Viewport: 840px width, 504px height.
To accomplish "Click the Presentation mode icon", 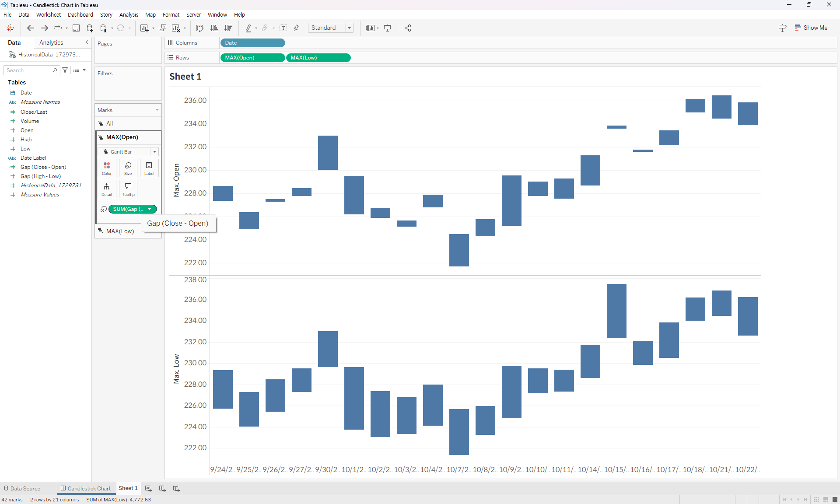I will (x=388, y=28).
